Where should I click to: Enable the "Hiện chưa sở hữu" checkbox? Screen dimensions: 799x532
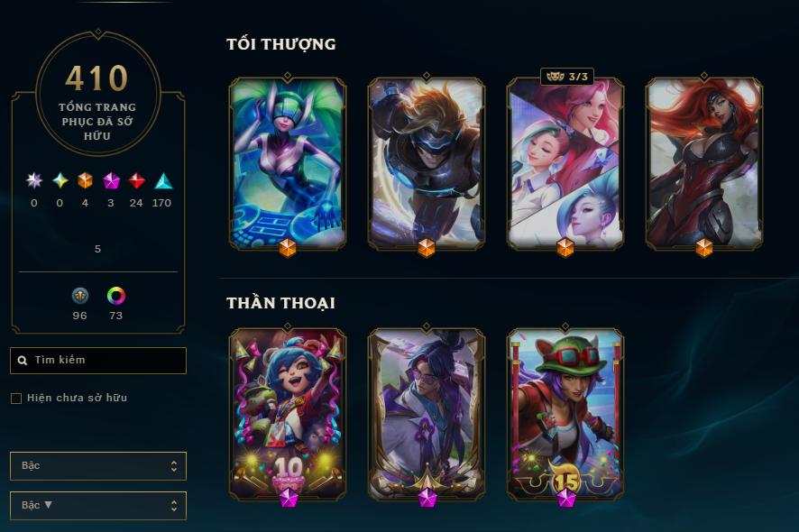point(16,398)
